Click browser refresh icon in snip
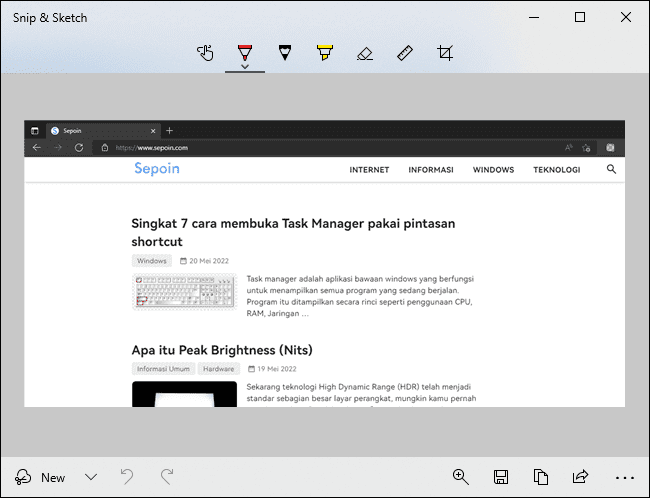The width and height of the screenshot is (650, 498). click(x=79, y=148)
